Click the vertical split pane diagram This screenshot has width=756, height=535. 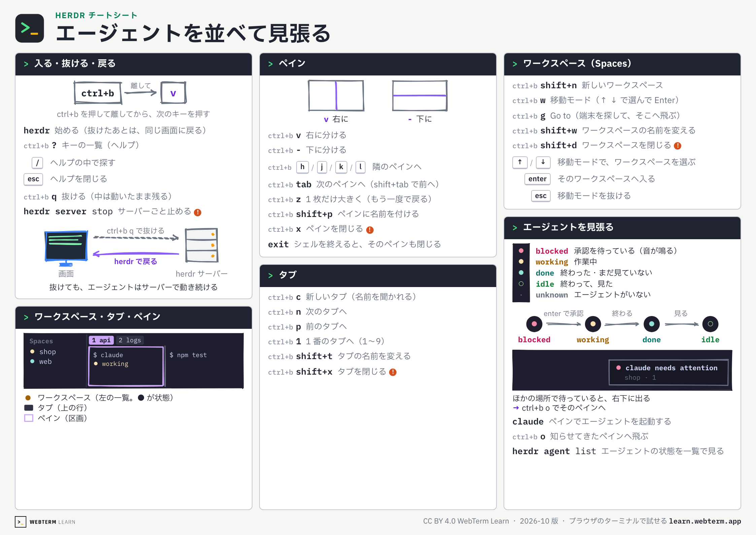336,96
